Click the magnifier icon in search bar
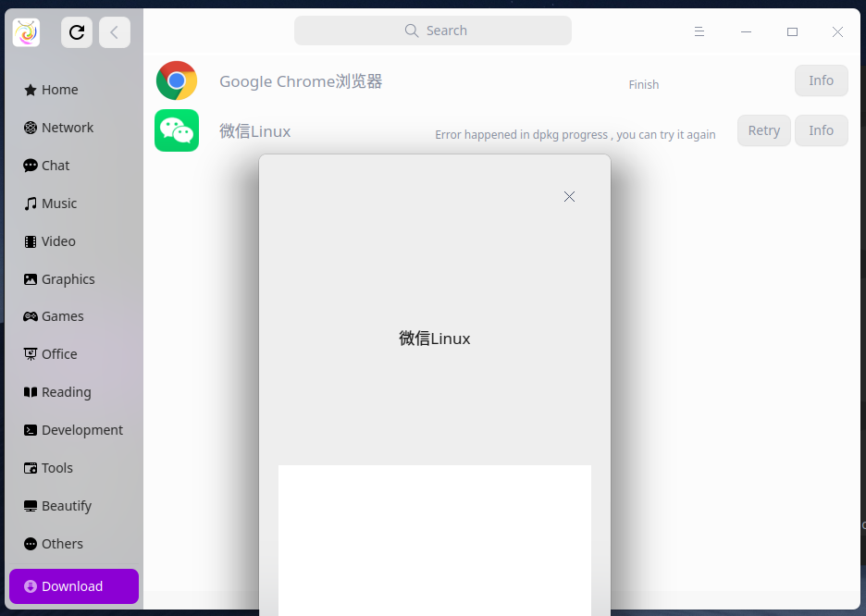866x616 pixels. pos(412,31)
